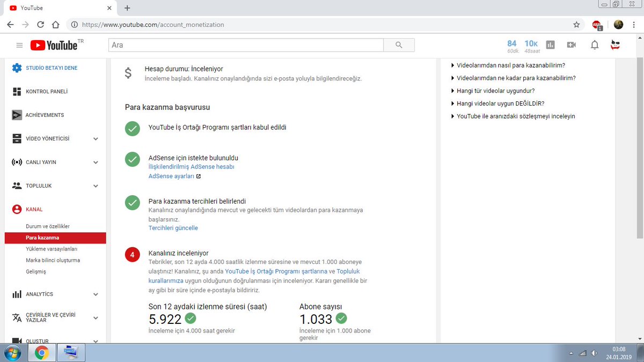
Task: Expand Analytics section
Action: [96, 294]
